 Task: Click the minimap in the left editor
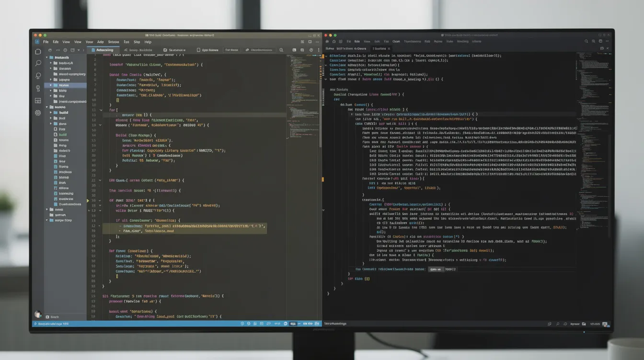pyautogui.click(x=303, y=97)
